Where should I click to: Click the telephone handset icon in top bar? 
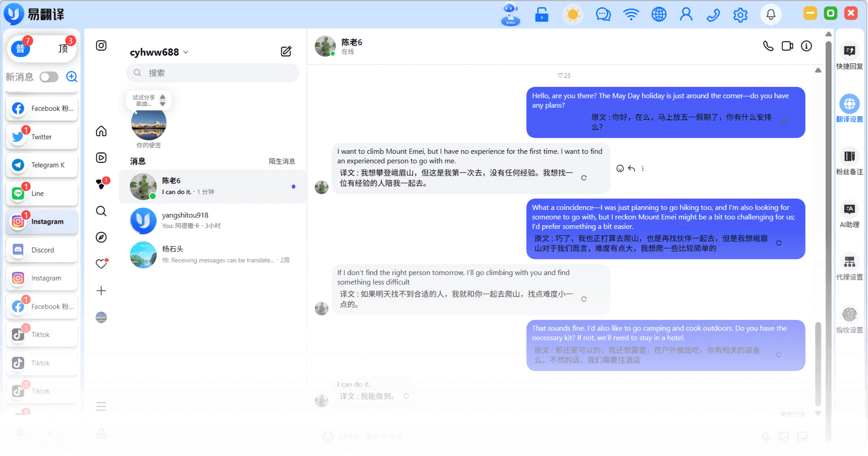point(713,14)
